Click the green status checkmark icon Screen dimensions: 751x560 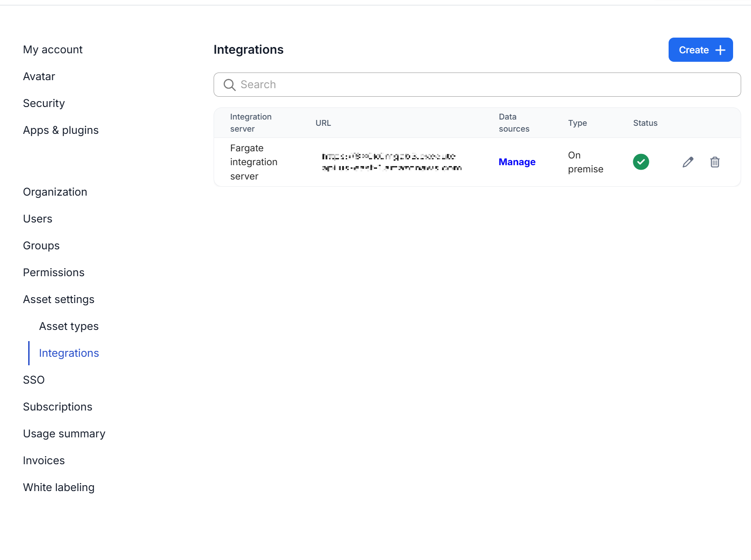coord(641,162)
